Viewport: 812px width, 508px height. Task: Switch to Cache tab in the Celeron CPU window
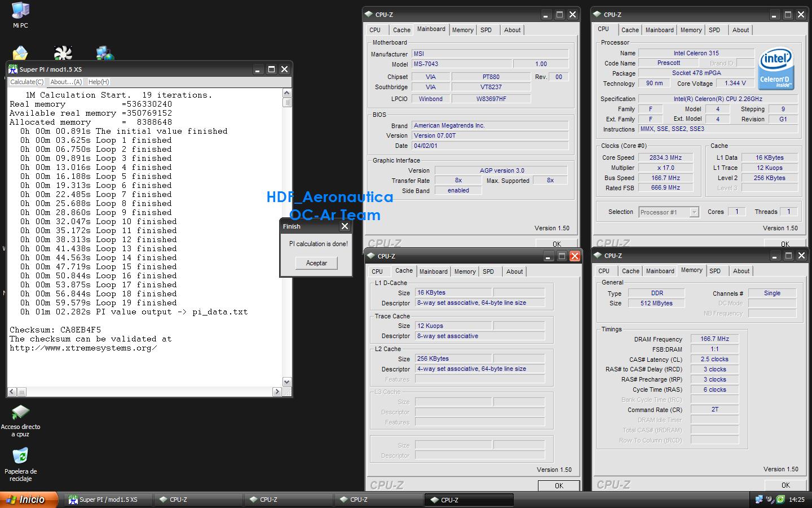click(x=630, y=30)
